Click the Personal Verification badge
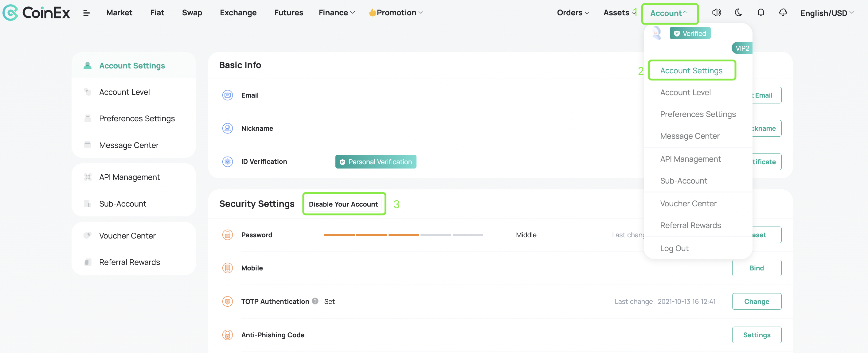 click(x=376, y=162)
